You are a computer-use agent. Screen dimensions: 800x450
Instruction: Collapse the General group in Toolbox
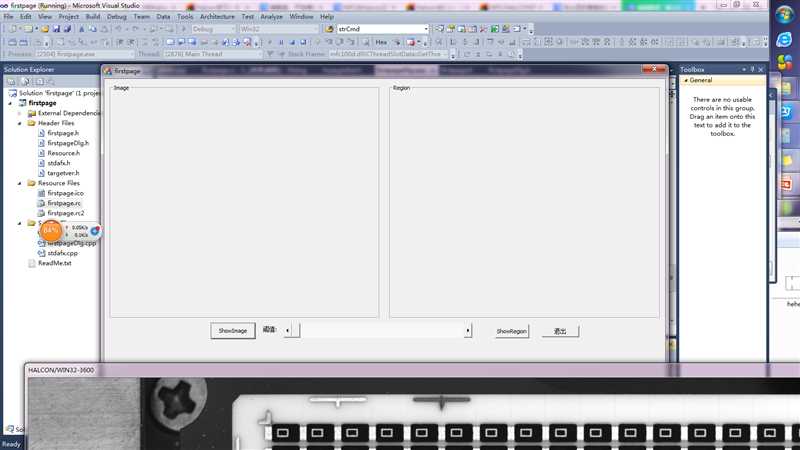coord(686,81)
